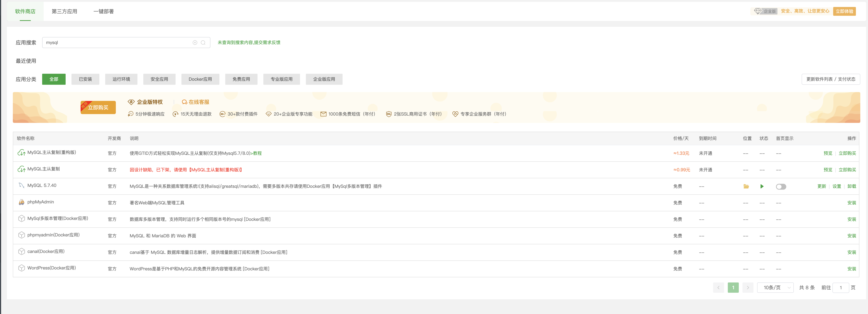Click the MySQL主从复制(重构版) cloud icon
868x314 pixels.
[22, 153]
